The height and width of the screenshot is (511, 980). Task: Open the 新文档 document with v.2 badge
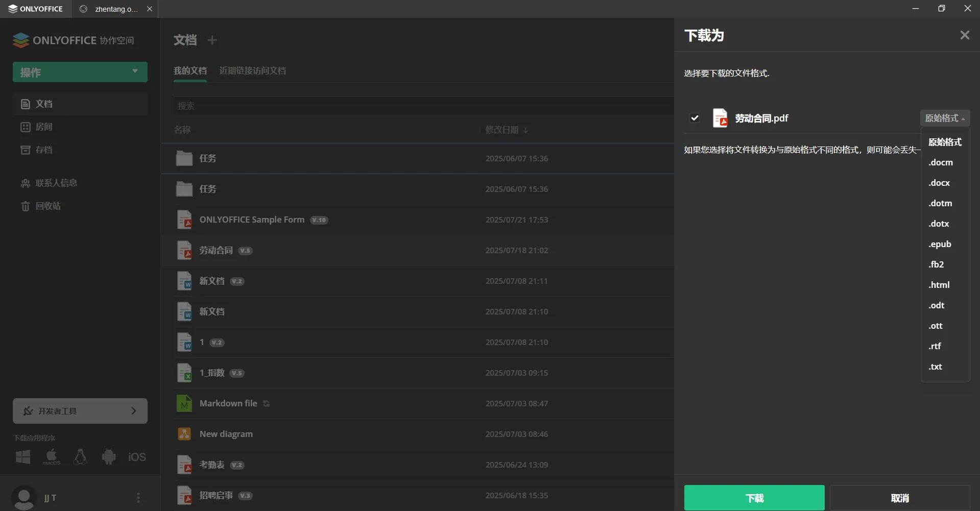pyautogui.click(x=212, y=281)
